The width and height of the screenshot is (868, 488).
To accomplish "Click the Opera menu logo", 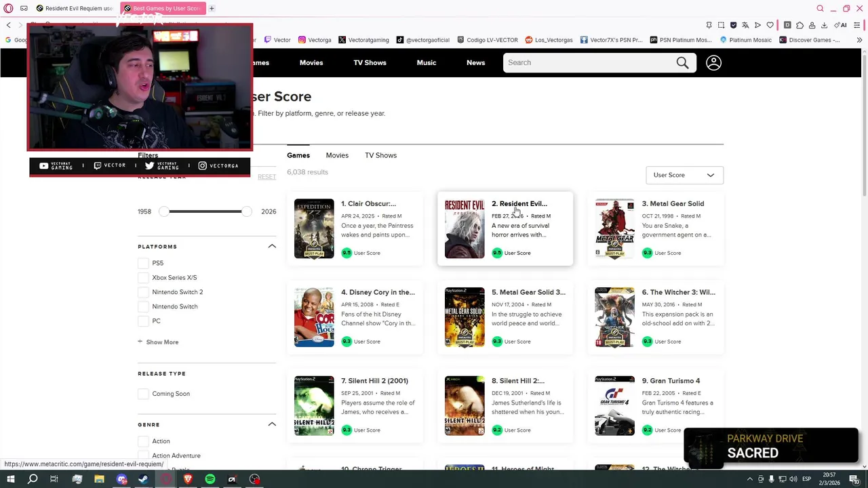I will 8,8.
